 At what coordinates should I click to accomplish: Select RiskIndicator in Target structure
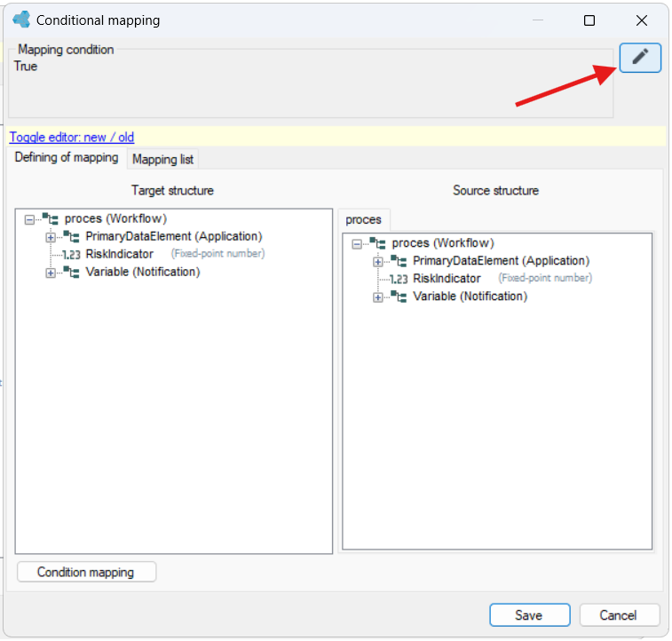[119, 254]
